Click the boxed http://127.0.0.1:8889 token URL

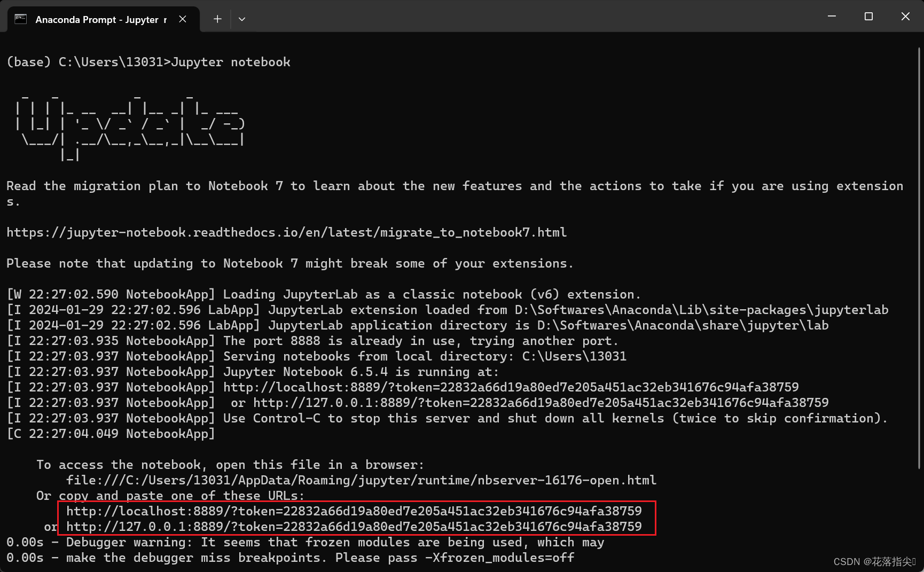(354, 527)
